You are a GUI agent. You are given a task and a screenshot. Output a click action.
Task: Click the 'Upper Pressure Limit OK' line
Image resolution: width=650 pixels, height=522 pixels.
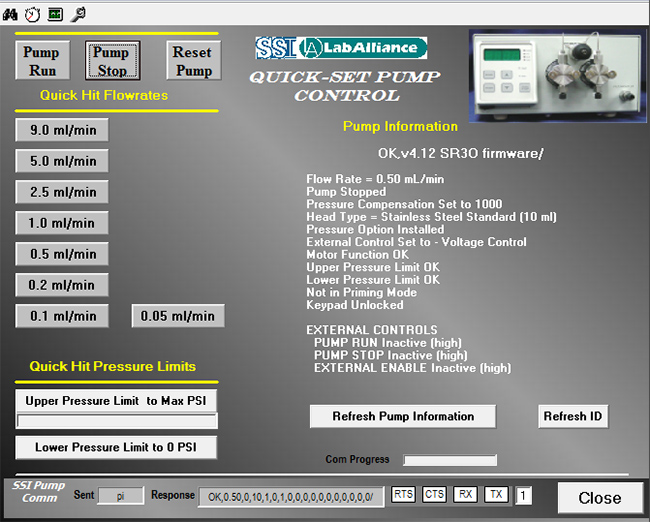pos(373,267)
